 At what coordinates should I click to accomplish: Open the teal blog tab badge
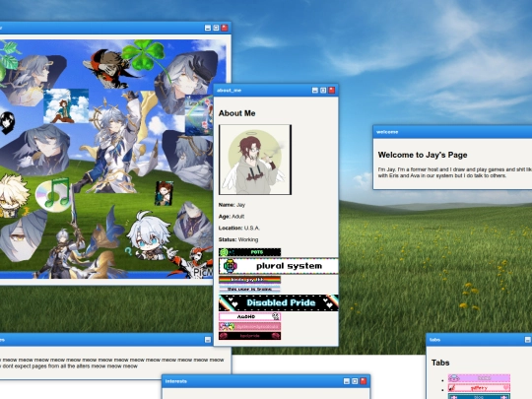479,396
